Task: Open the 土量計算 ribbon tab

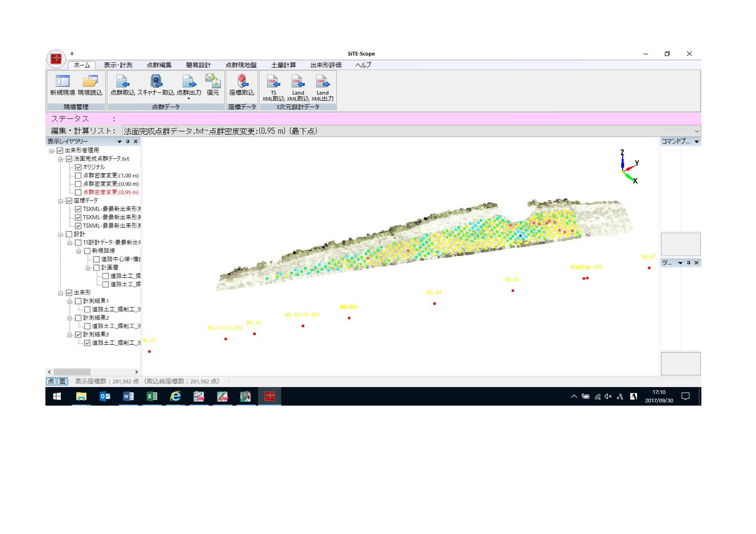Action: [x=283, y=65]
